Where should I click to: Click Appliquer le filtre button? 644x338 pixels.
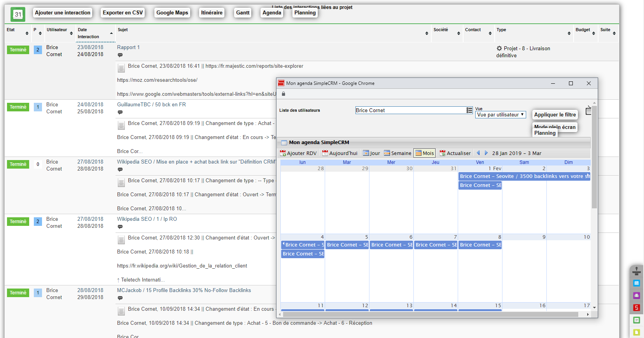coord(555,114)
